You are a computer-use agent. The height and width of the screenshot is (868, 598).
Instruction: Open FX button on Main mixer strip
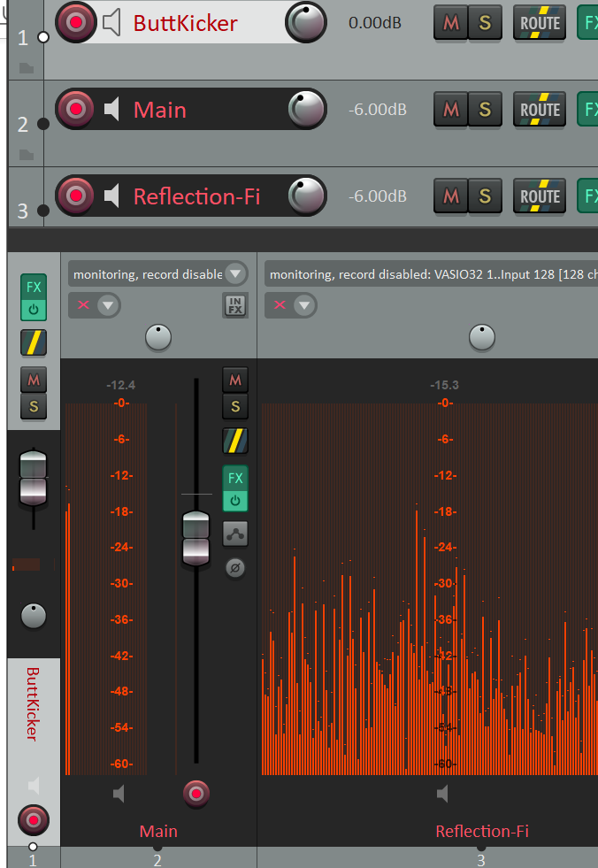234,479
